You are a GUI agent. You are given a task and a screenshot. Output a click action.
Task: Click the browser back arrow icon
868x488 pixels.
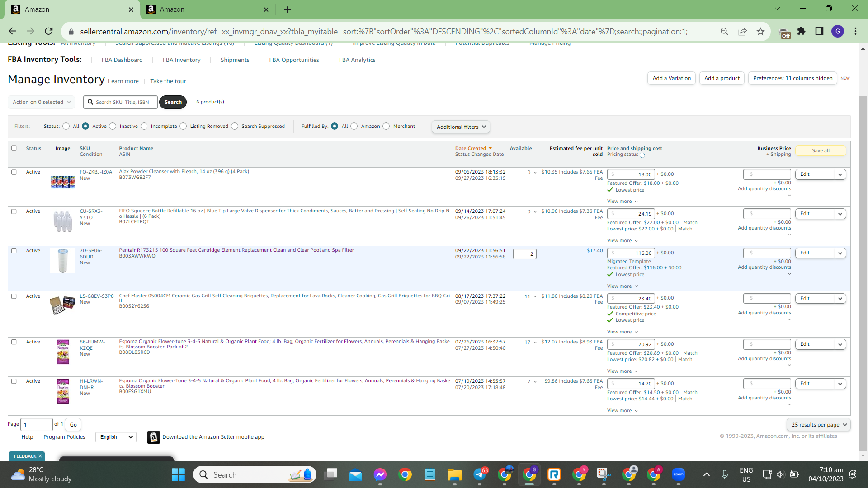[12, 31]
